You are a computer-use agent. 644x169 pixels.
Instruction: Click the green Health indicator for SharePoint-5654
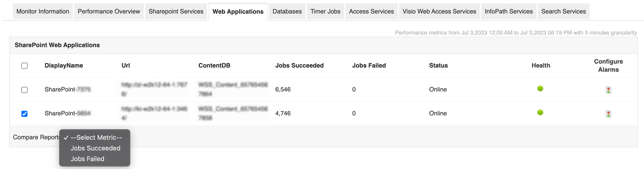540,113
